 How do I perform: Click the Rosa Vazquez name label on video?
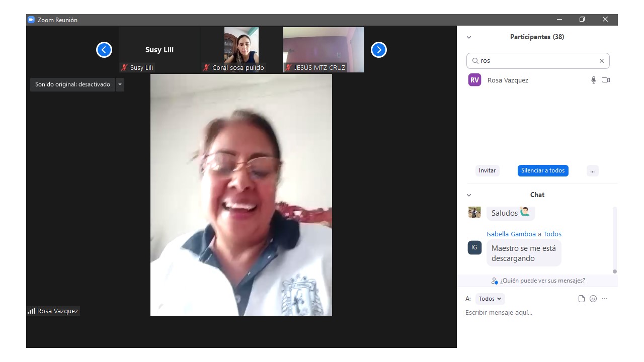[x=57, y=311]
